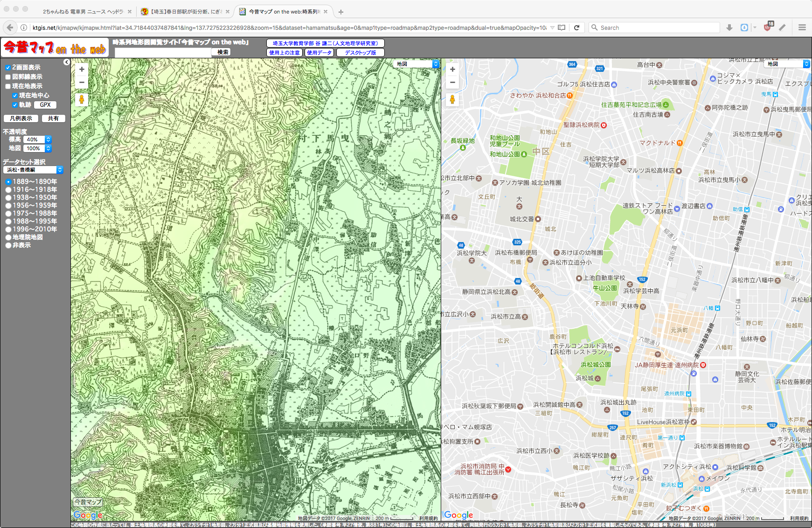
Task: Switch to the 【埼玉】春日部駅 tab
Action: pyautogui.click(x=185, y=12)
